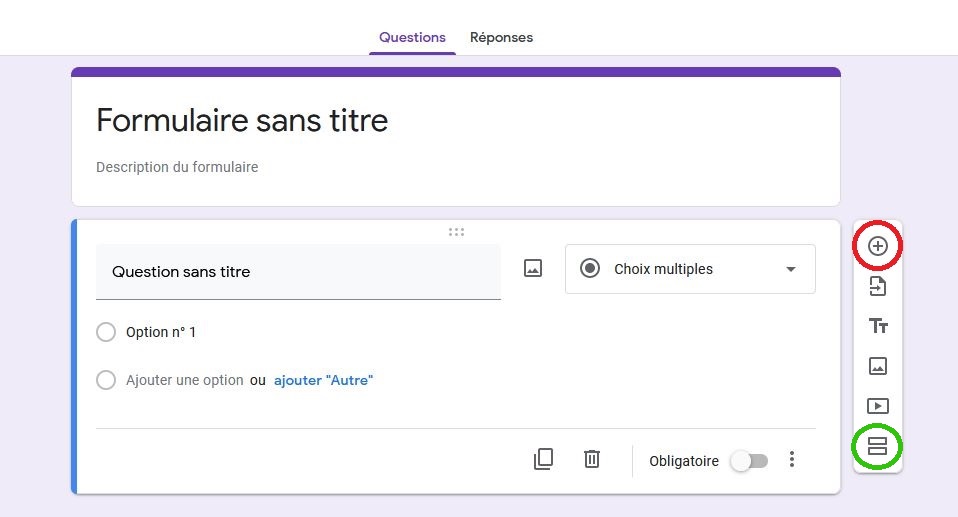Select the Option n° 1 radio button
Screen dimensions: 958x517
[x=106, y=332]
